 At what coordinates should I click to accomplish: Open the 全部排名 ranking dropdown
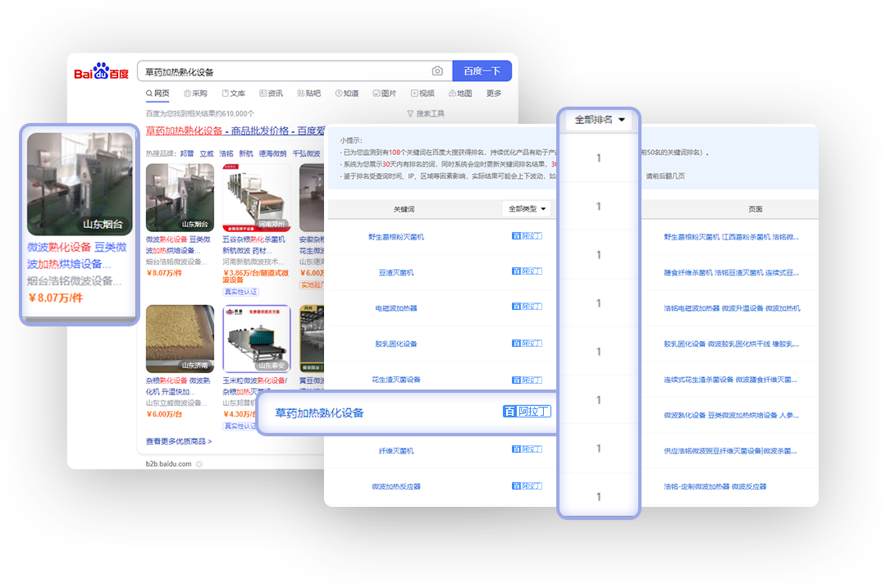(x=599, y=120)
